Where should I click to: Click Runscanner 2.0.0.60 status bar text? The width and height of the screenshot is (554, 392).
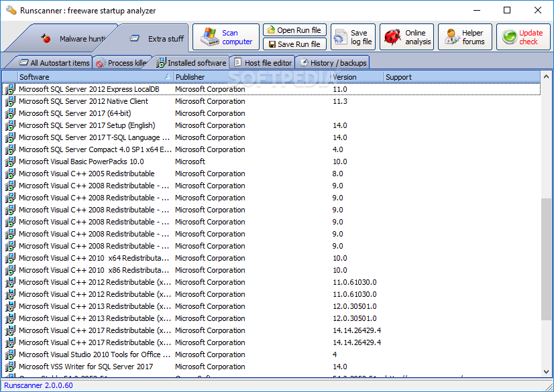tap(38, 385)
